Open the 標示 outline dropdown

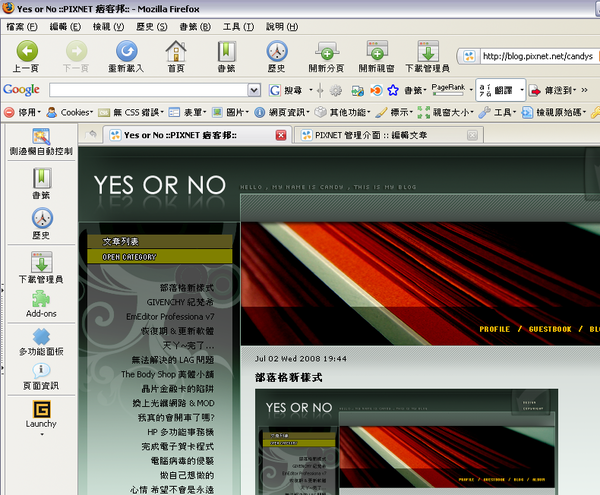tap(394, 112)
